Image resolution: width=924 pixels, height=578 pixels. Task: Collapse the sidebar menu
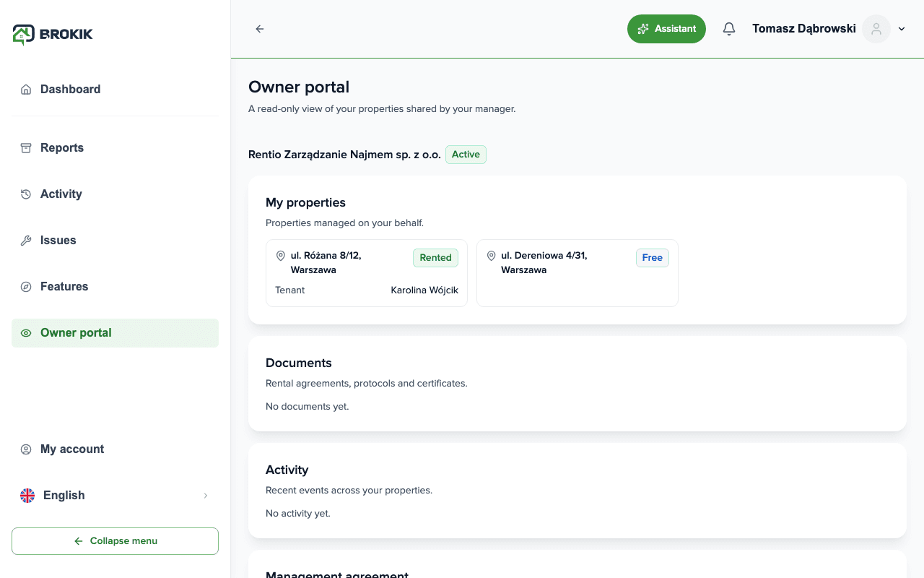pos(115,541)
